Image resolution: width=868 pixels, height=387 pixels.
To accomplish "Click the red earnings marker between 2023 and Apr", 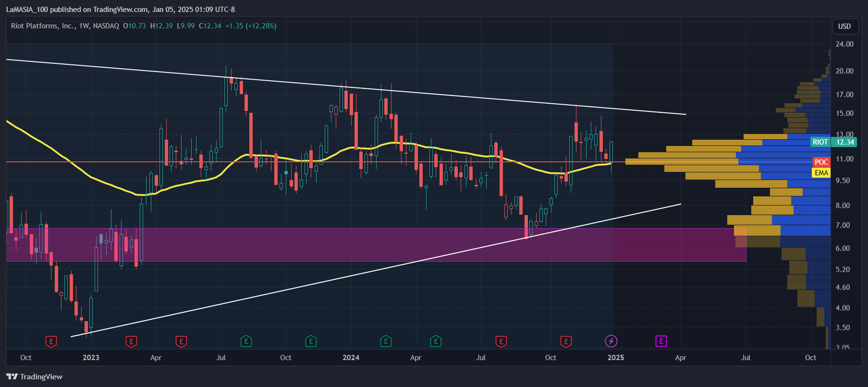I will 131,341.
